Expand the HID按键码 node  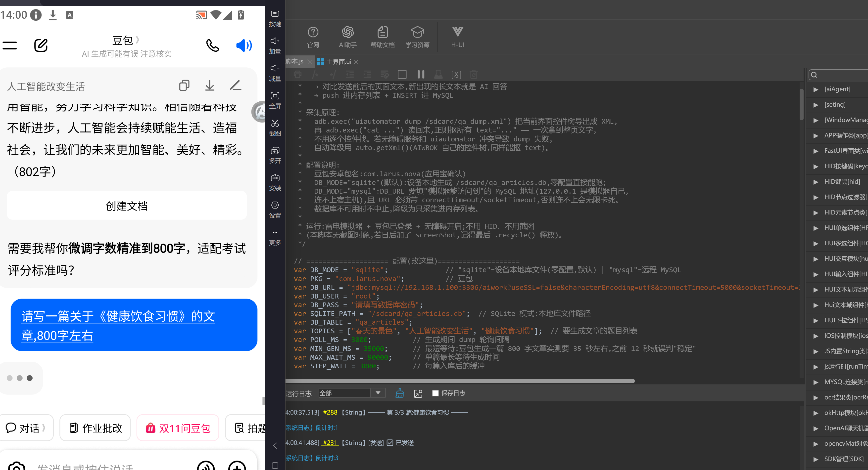click(816, 166)
